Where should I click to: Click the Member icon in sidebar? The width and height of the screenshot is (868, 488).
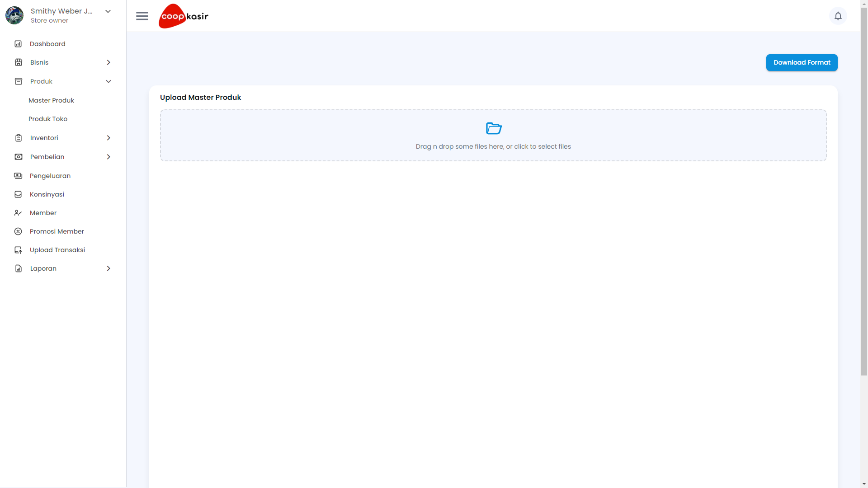(x=18, y=213)
